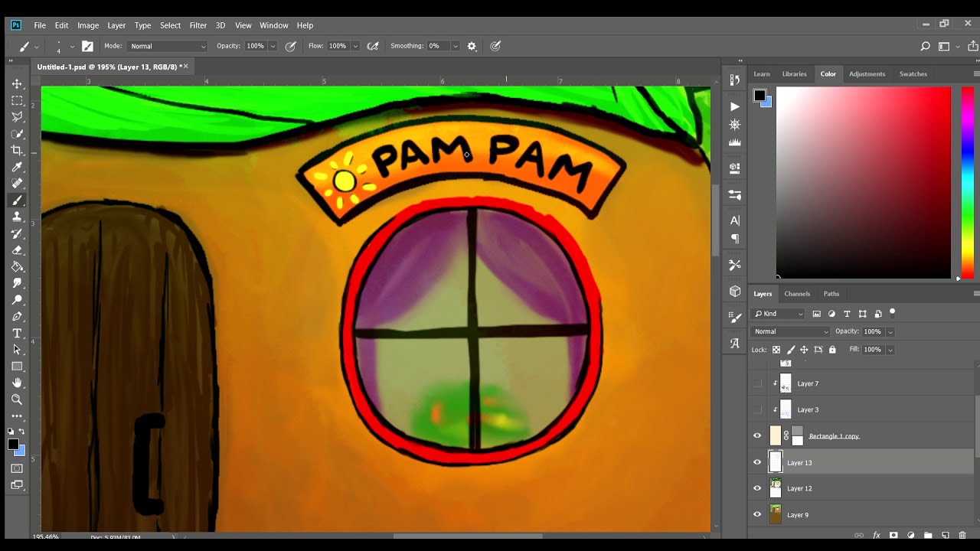Viewport: 980px width, 551px height.
Task: Select the Crop tool
Action: point(17,151)
